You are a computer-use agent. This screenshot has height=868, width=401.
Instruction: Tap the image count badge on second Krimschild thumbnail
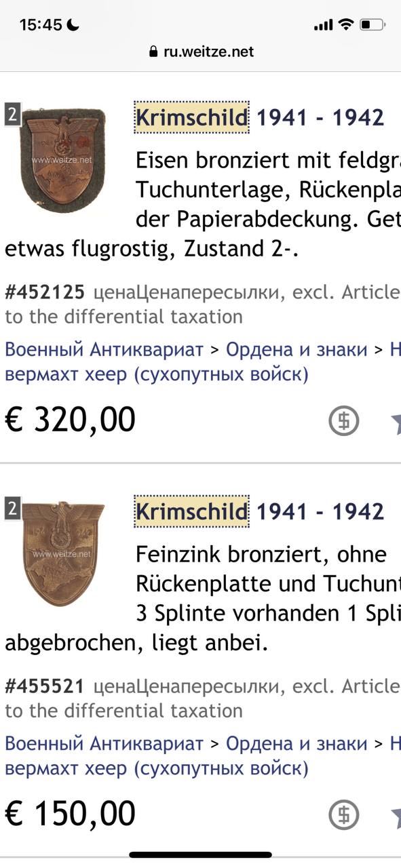coord(12,508)
